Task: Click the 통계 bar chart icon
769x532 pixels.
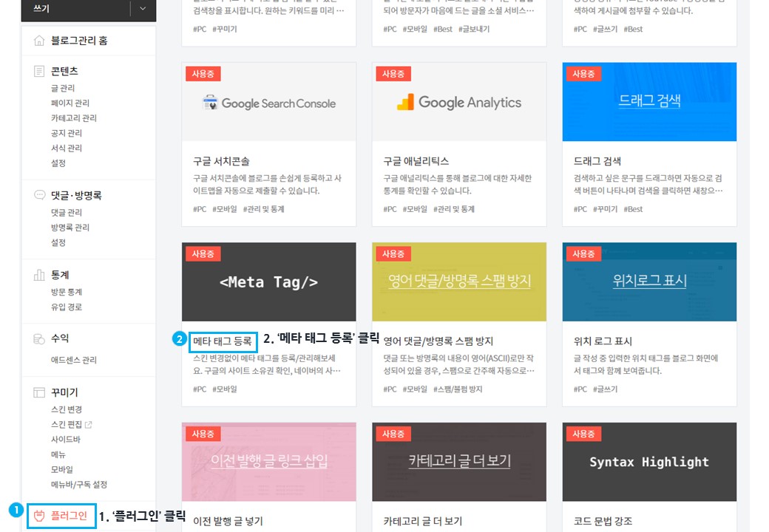Action: pyautogui.click(x=39, y=275)
